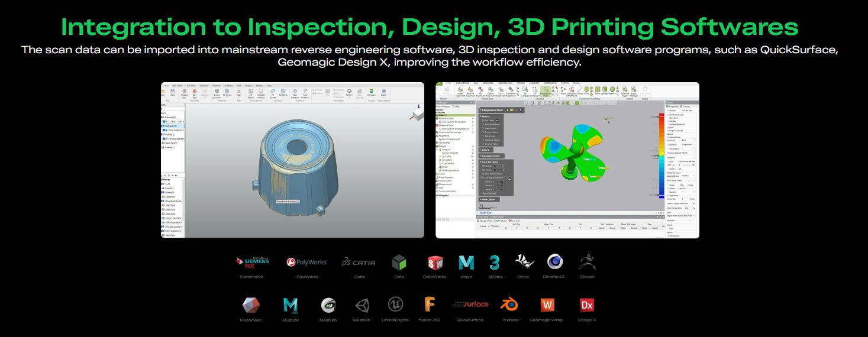This screenshot has height=337, width=868.
Task: Click the Mudbox logo
Action: (x=291, y=305)
